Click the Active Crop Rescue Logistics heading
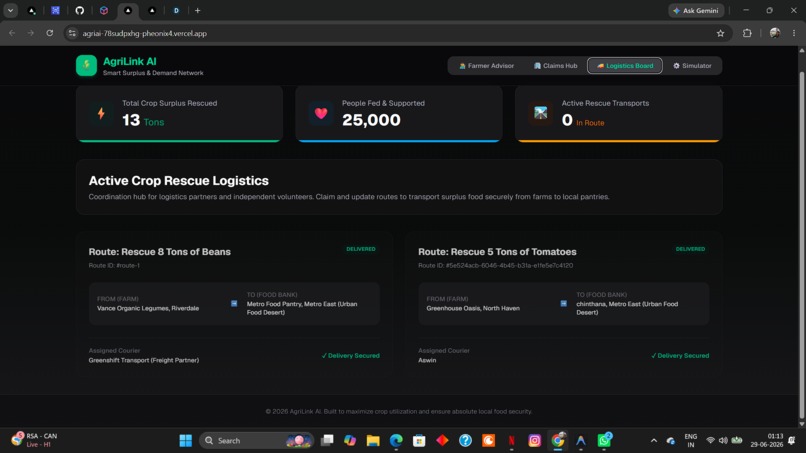This screenshot has width=806, height=453. (178, 180)
